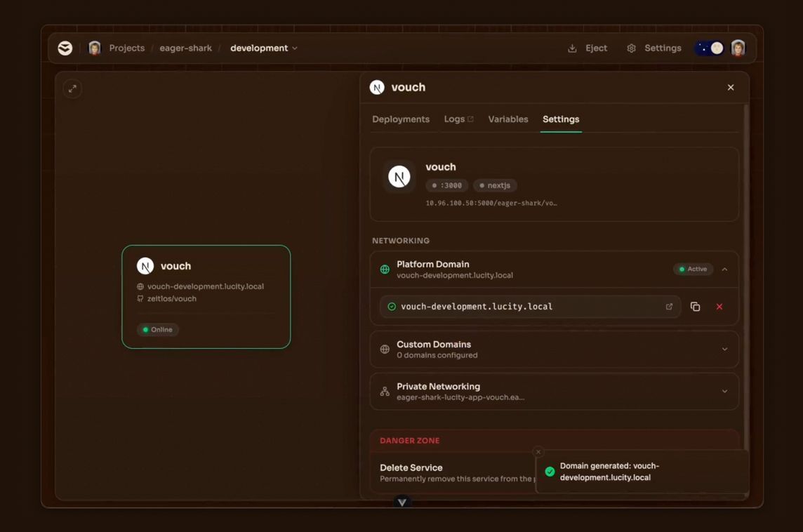Dismiss the Domain generated toast notification
Image resolution: width=803 pixels, height=532 pixels.
tap(538, 451)
